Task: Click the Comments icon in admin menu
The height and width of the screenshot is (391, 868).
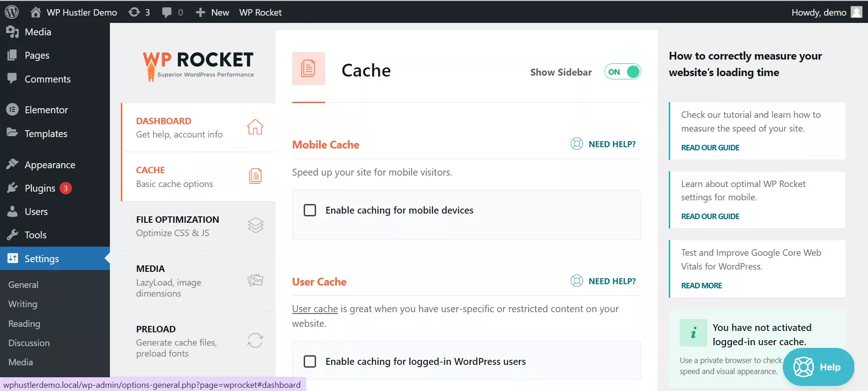Action: (12, 78)
